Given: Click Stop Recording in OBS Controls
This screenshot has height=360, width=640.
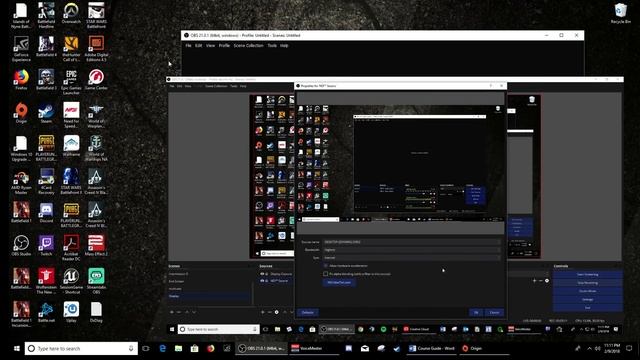Looking at the screenshot, I should tap(588, 283).
